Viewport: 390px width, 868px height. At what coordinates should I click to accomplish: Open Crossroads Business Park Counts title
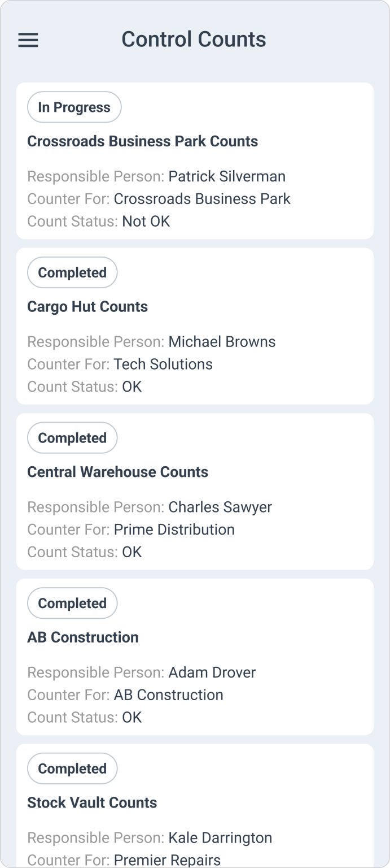click(x=142, y=141)
